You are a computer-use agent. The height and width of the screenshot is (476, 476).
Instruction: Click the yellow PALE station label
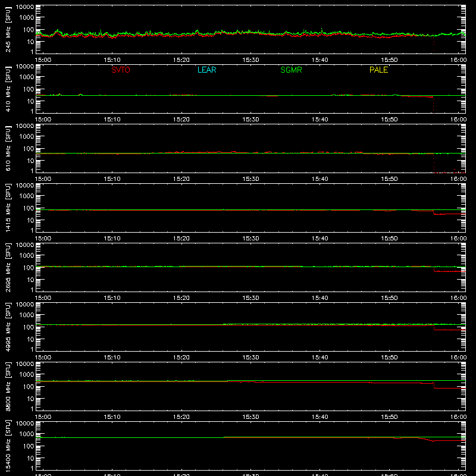click(378, 70)
